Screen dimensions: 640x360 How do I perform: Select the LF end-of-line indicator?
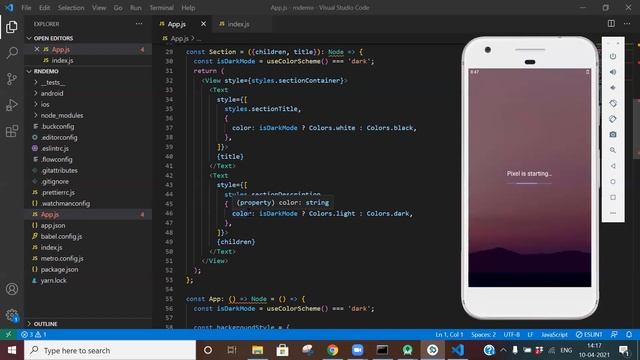pos(530,334)
